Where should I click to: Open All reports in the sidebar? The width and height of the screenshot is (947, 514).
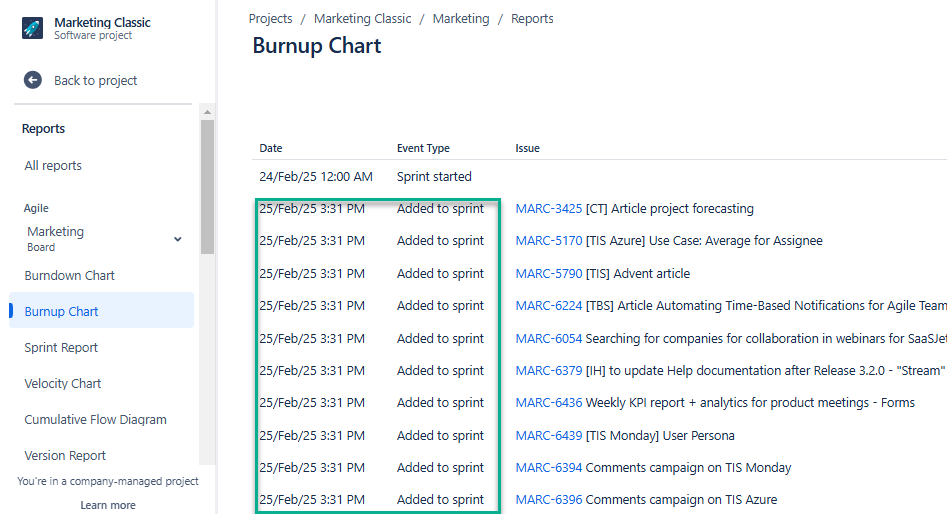coord(53,165)
